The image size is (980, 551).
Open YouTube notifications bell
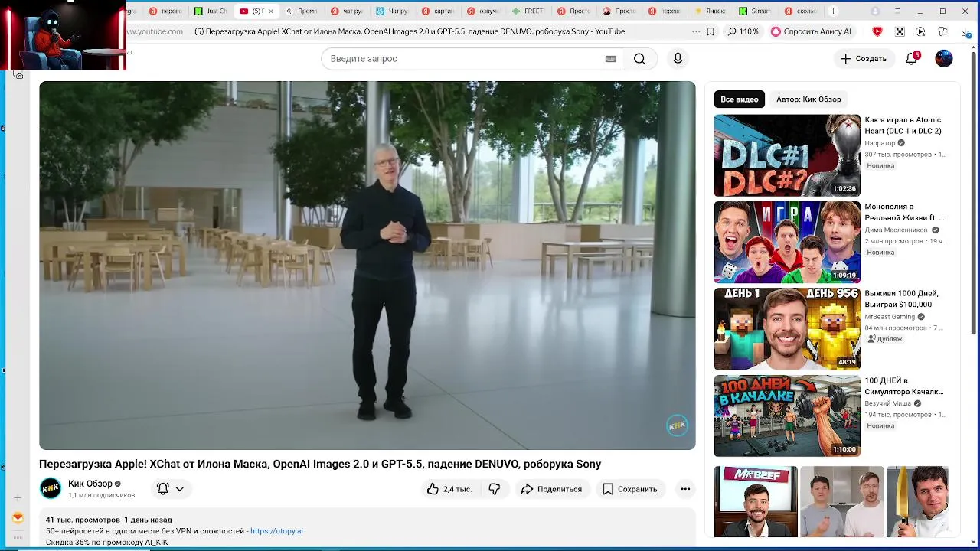tap(911, 59)
